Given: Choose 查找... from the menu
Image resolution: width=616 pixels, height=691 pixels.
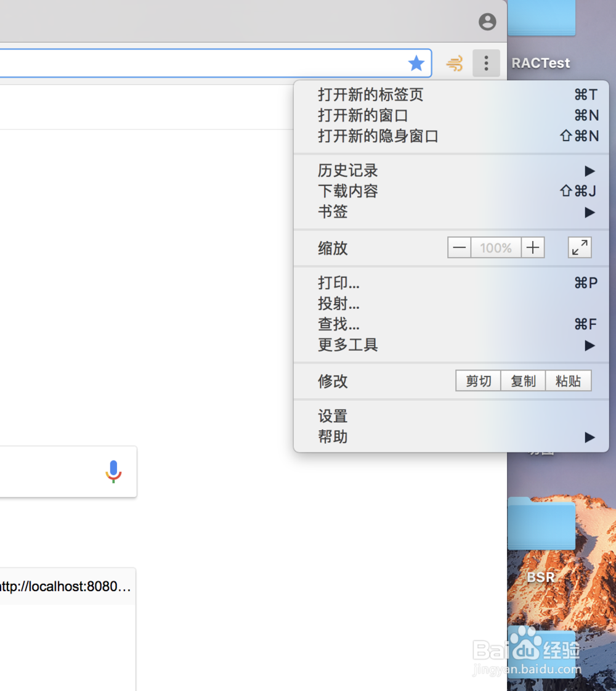Looking at the screenshot, I should click(x=452, y=324).
